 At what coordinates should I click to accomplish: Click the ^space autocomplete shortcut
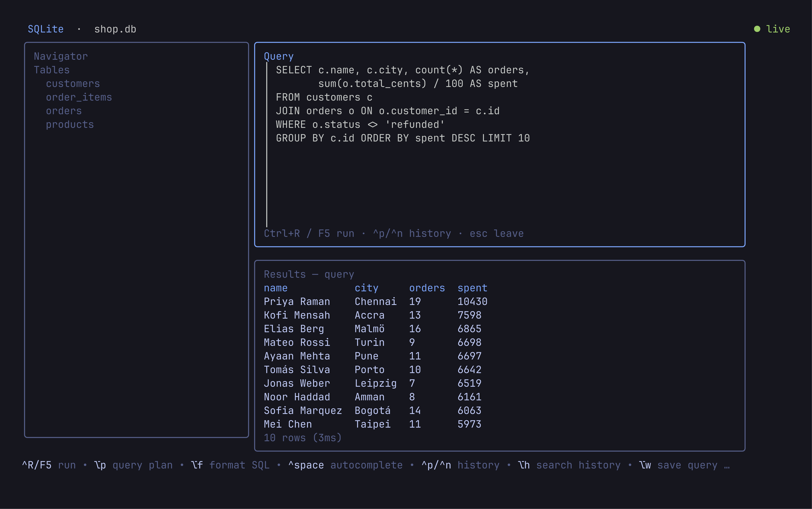pos(346,465)
